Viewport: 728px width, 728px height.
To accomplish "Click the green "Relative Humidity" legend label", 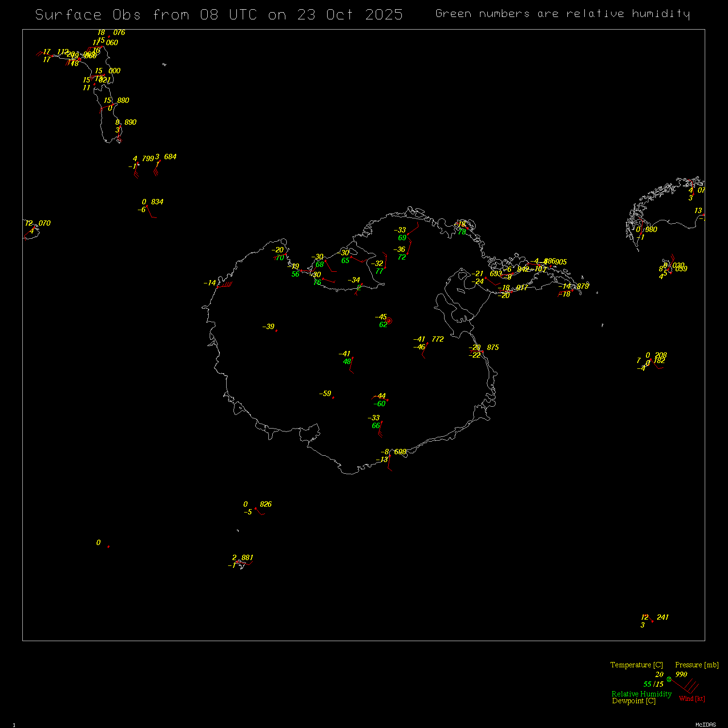I will (x=641, y=694).
